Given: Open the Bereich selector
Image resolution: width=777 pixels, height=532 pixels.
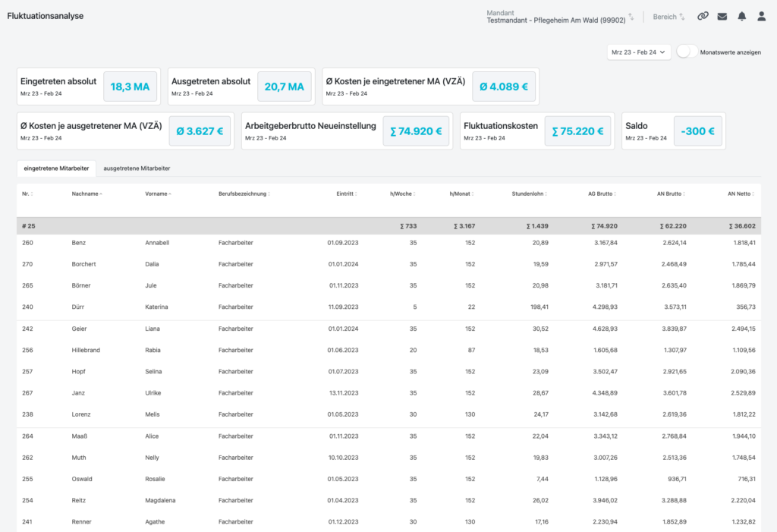Looking at the screenshot, I should 668,17.
